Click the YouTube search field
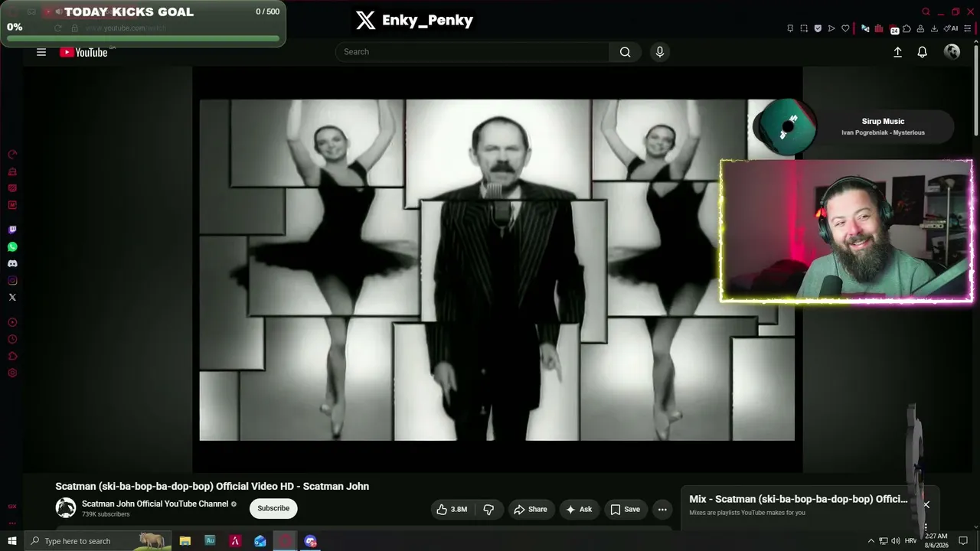The height and width of the screenshot is (551, 980). 472,52
